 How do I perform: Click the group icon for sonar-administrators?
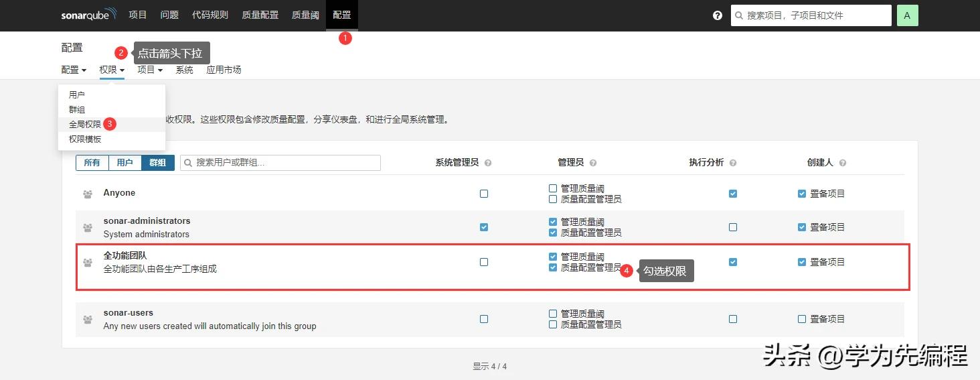[x=88, y=228]
